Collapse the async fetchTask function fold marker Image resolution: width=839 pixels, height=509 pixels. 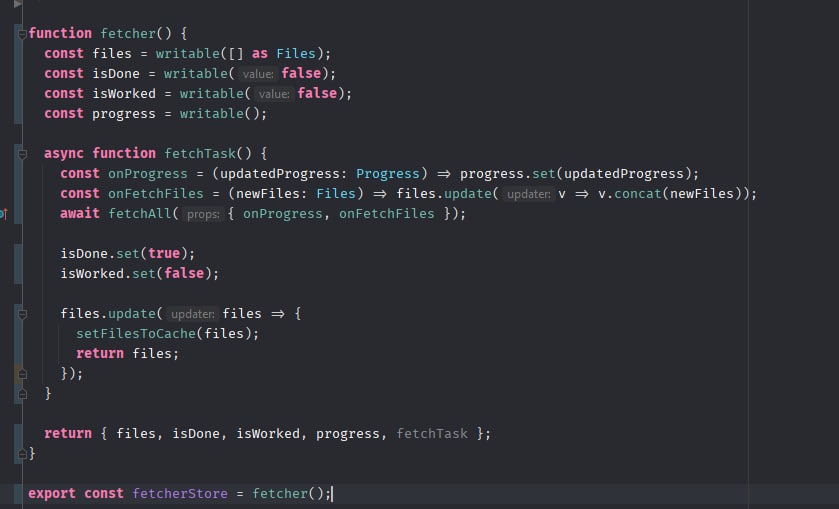click(x=22, y=155)
